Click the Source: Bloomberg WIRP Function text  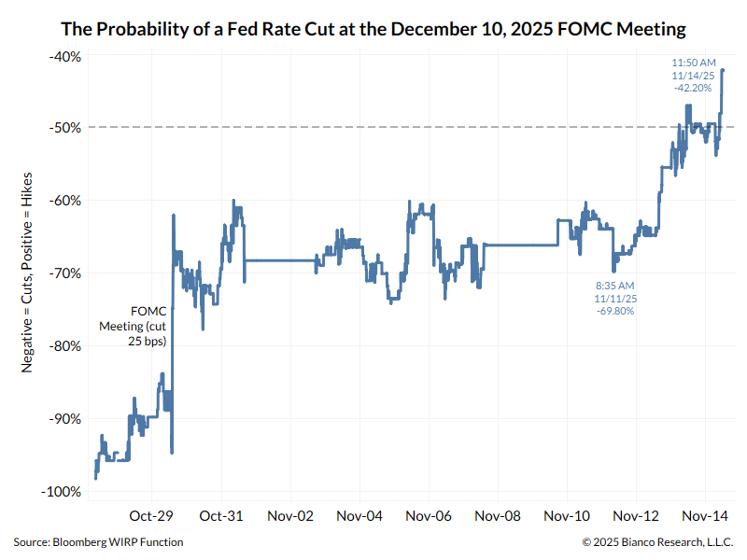click(98, 542)
